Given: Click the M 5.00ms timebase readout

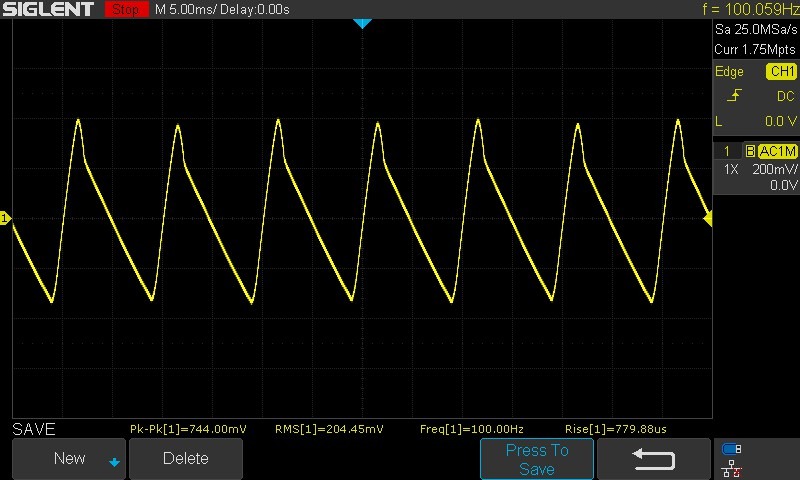Looking at the screenshot, I should pyautogui.click(x=186, y=10).
